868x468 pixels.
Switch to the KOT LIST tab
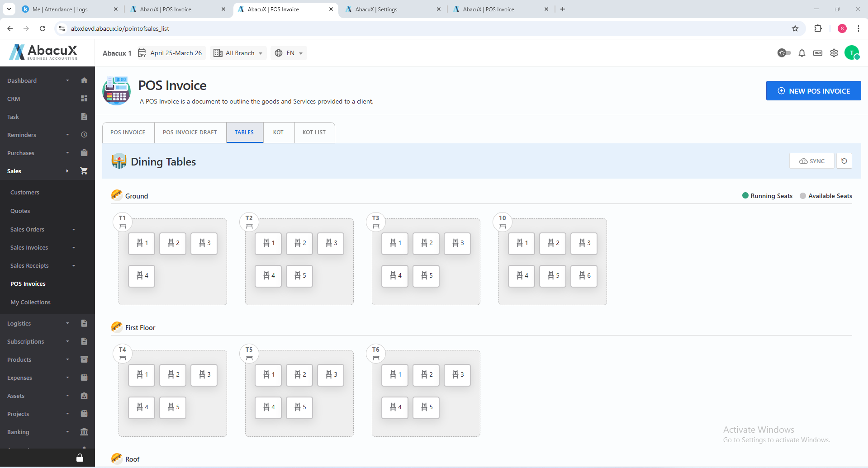coord(314,132)
